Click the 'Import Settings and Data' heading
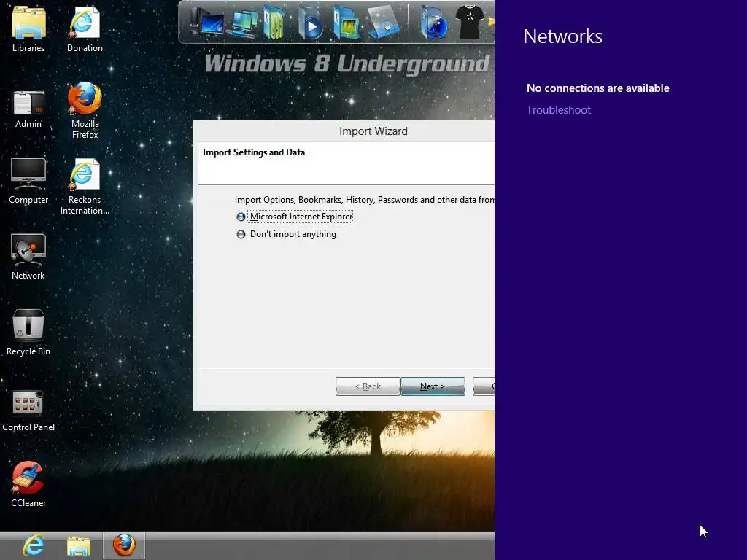Viewport: 747px width, 560px height. 254,152
